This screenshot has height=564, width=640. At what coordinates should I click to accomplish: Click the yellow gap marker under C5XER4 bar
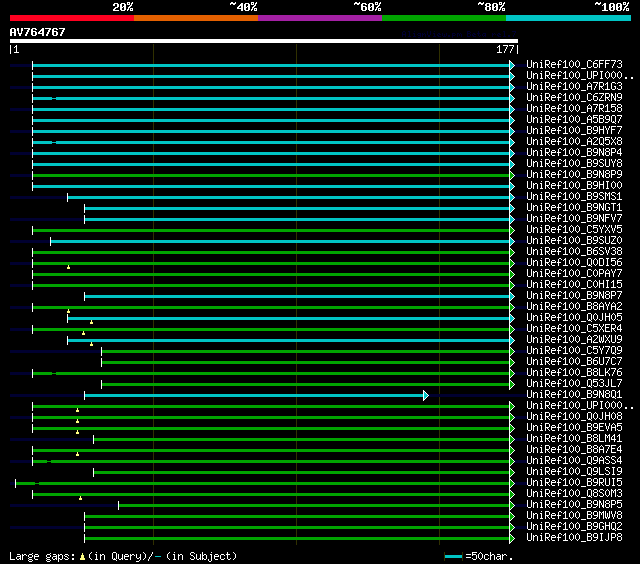tap(83, 333)
